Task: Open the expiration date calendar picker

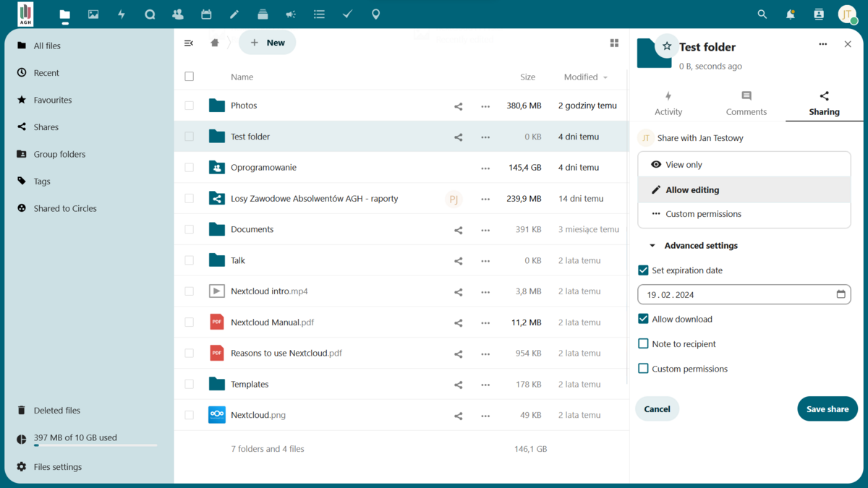Action: tap(841, 294)
